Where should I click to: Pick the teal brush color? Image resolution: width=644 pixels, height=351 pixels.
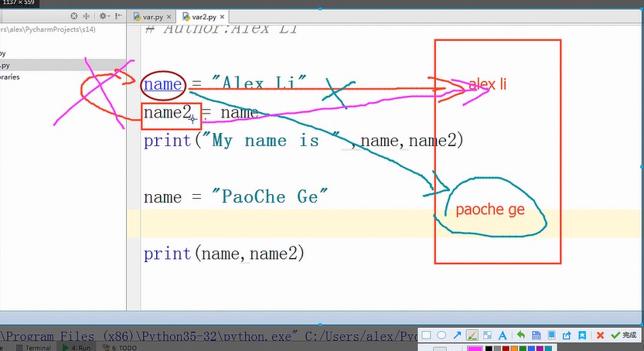548,349
